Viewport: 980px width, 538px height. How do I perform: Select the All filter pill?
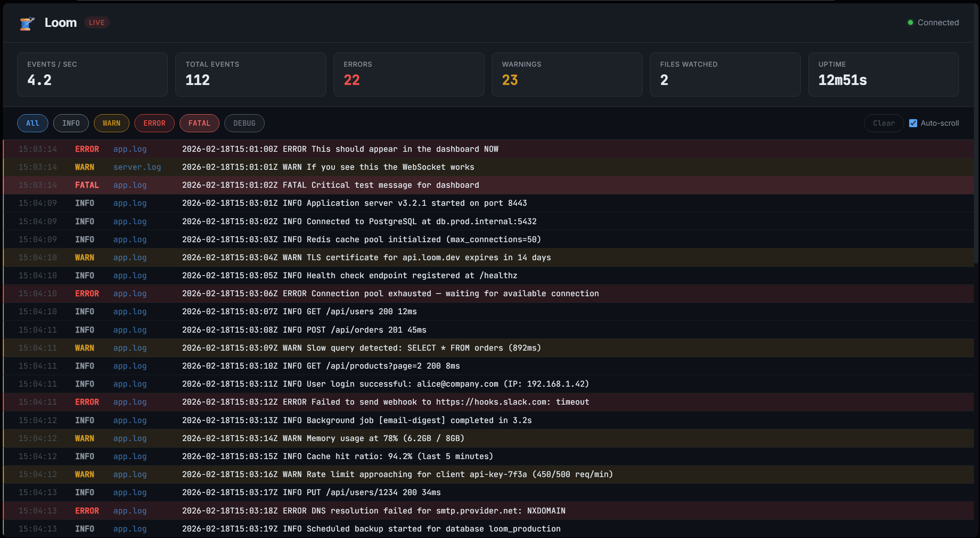click(x=33, y=123)
